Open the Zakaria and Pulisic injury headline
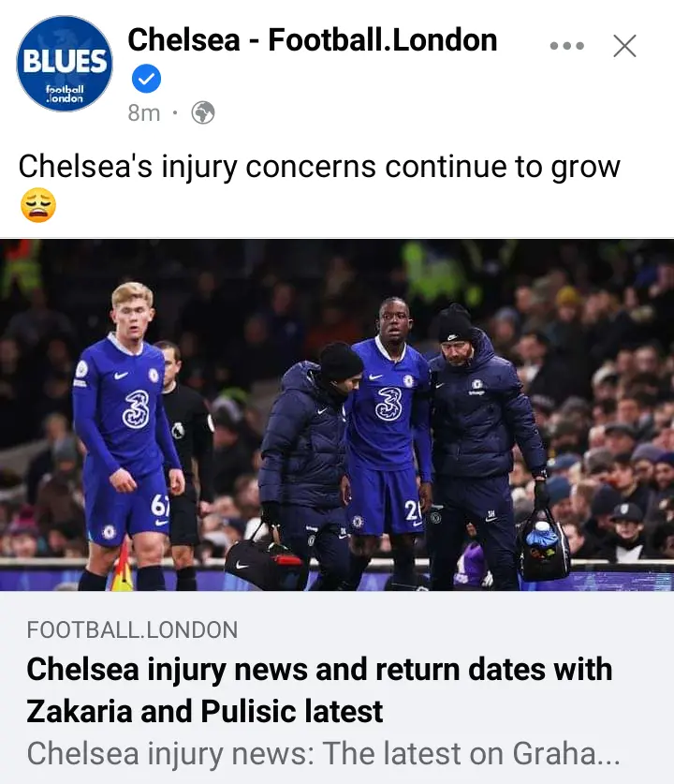The image size is (674, 784). (319, 690)
